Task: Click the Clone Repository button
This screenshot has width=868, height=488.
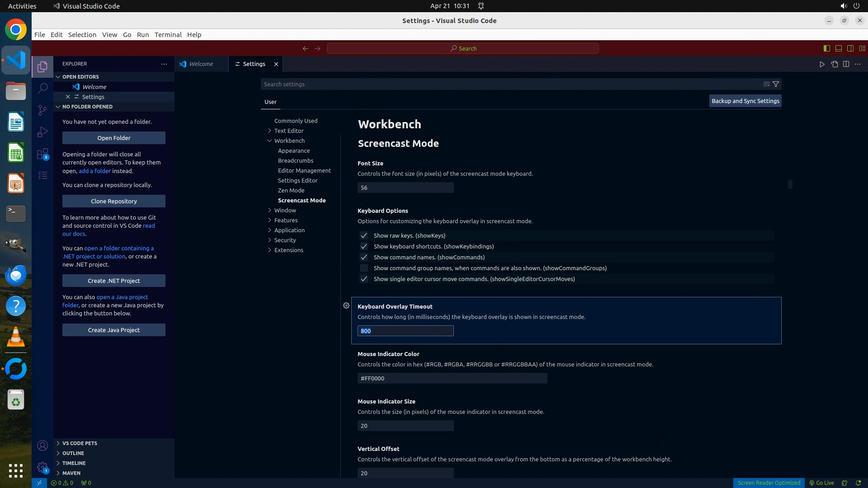Action: [114, 201]
